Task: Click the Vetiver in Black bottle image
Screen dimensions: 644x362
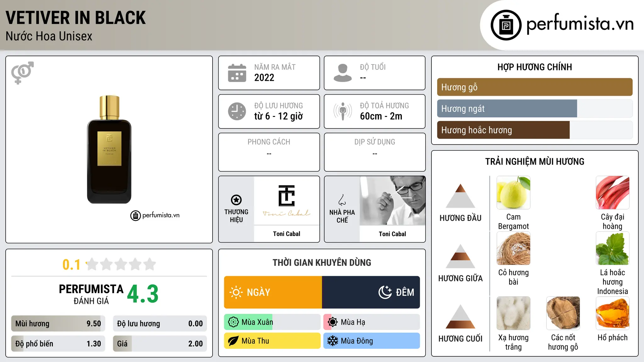Action: (x=109, y=149)
